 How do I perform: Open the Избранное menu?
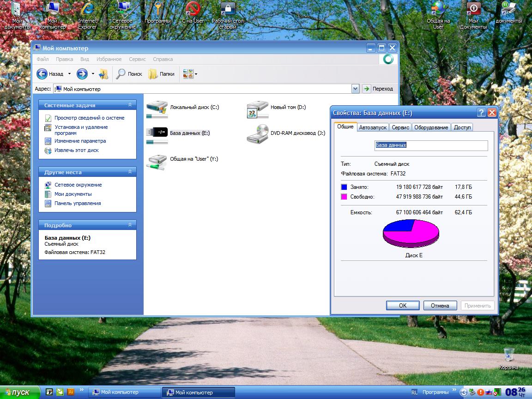click(109, 59)
